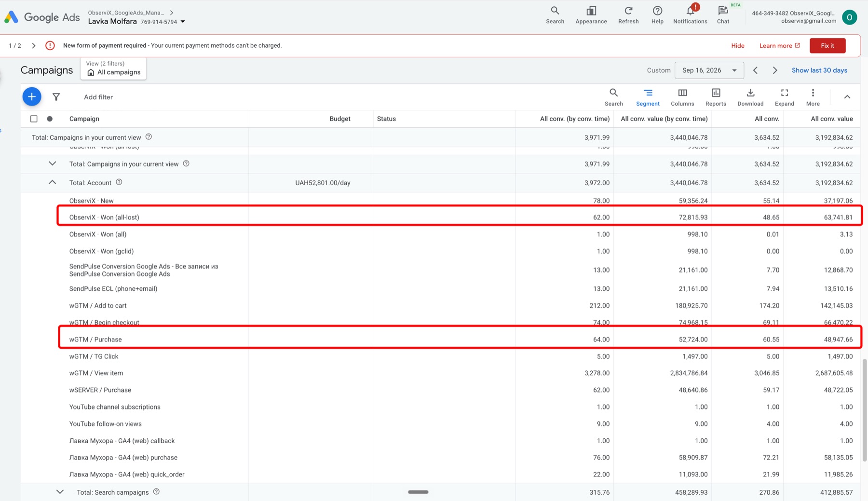Open the Segment menu
Screen dimensions: 868x501
click(648, 97)
